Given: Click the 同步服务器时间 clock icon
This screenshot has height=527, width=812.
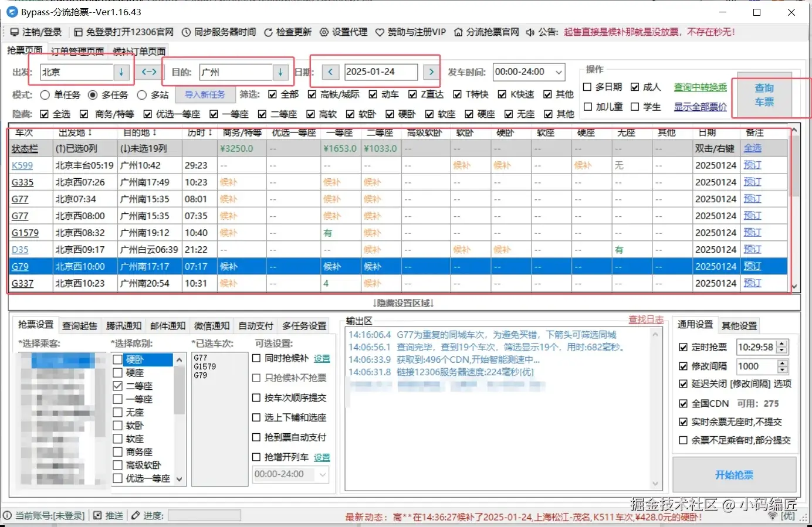Looking at the screenshot, I should tap(186, 32).
